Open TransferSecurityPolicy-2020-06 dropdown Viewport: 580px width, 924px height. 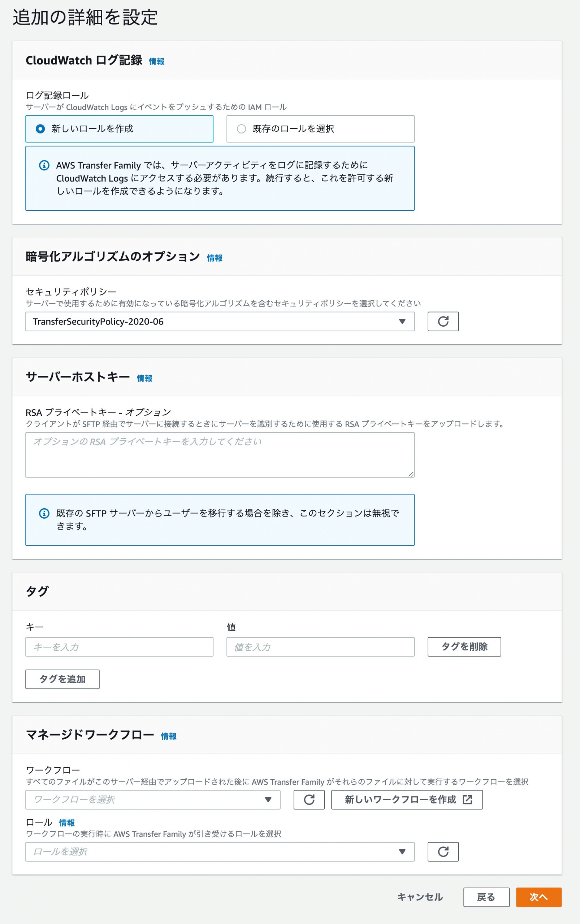point(220,321)
